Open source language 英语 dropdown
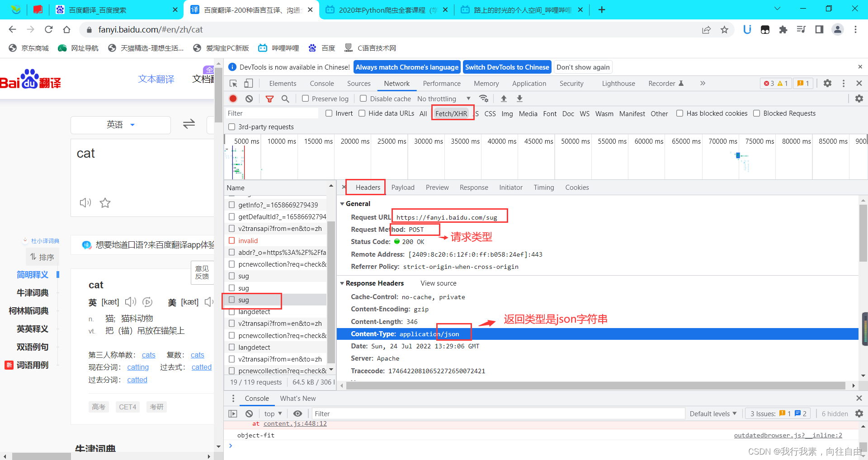This screenshot has width=868, height=460. coord(121,125)
